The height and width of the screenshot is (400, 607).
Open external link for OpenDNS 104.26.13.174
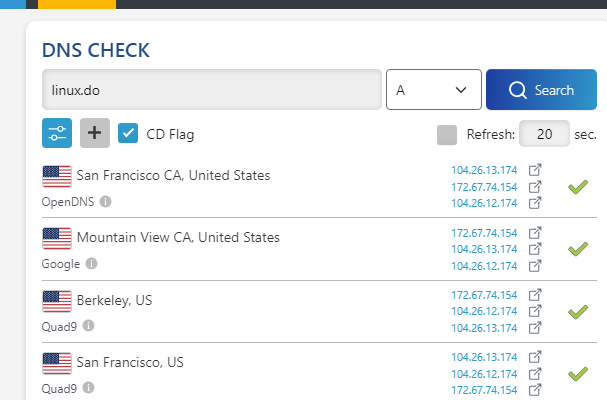coord(535,170)
